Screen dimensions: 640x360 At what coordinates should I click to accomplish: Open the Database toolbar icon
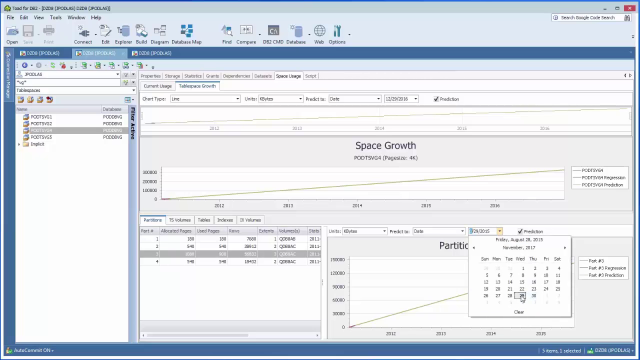[x=296, y=35]
